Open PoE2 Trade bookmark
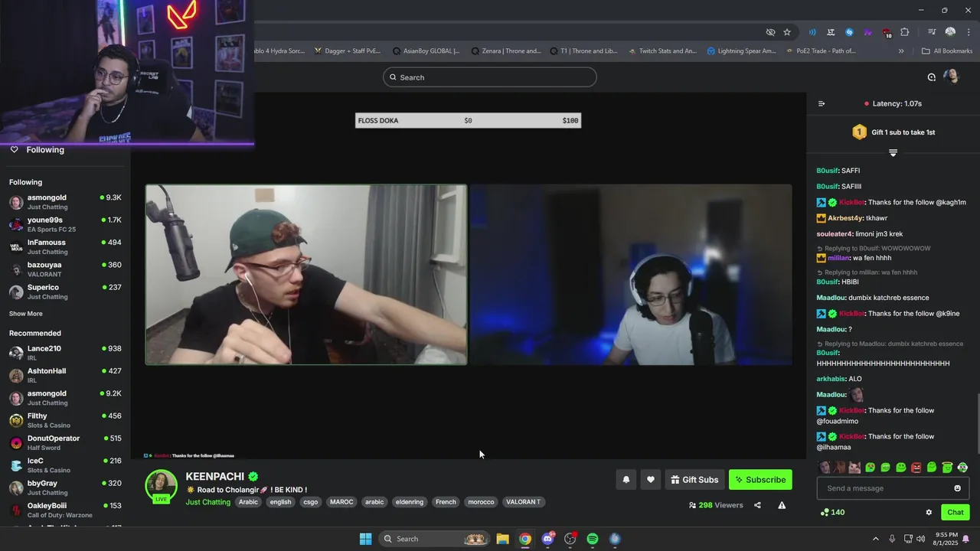 pyautogui.click(x=820, y=51)
